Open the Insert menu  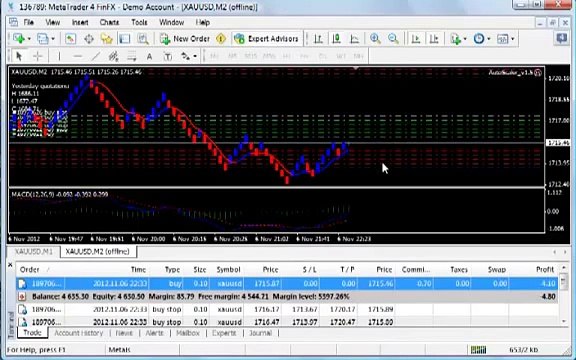click(80, 22)
